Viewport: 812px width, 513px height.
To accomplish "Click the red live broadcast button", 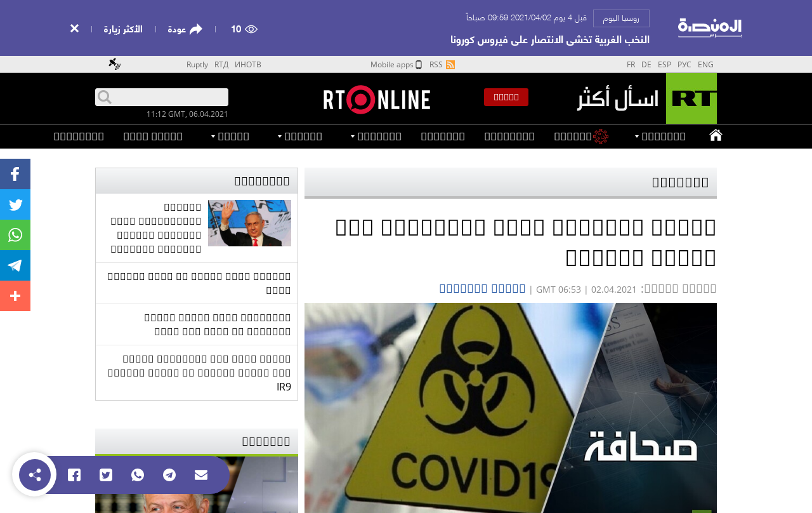I will (506, 97).
